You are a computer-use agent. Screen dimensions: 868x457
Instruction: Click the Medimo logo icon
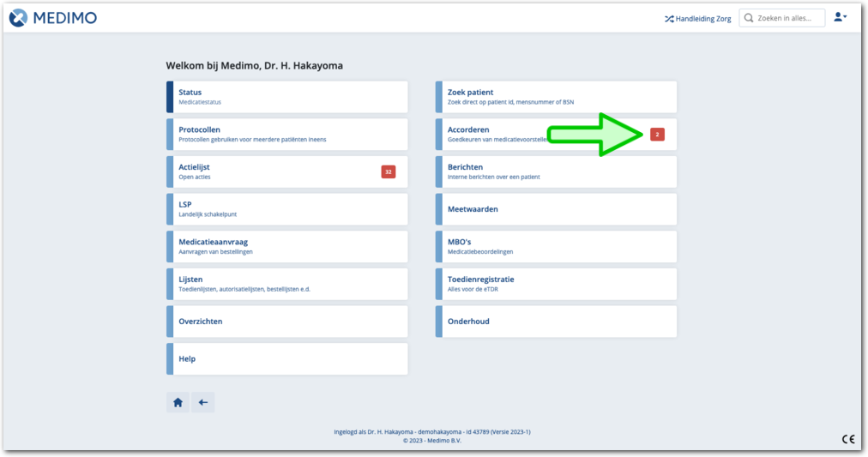[x=19, y=18]
